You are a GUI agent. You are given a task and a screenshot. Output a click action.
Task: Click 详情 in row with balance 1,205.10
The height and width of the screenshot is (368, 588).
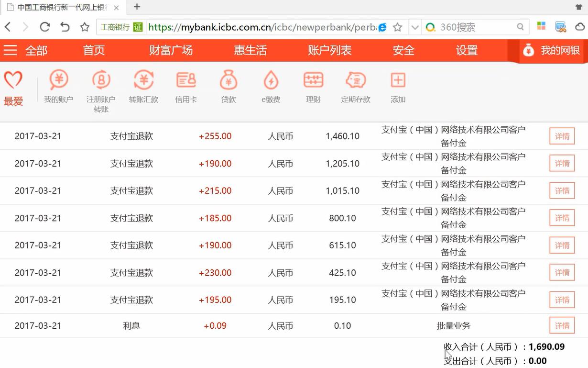[562, 164]
